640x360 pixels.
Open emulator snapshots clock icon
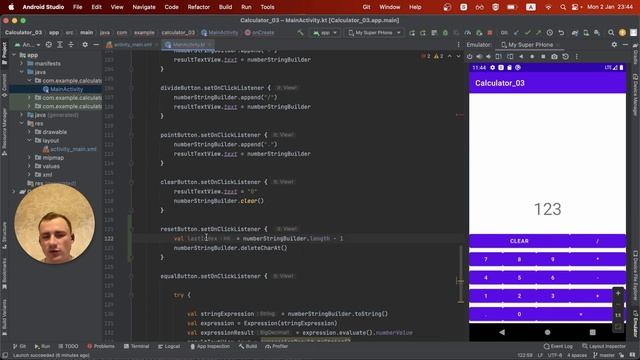coord(565,56)
